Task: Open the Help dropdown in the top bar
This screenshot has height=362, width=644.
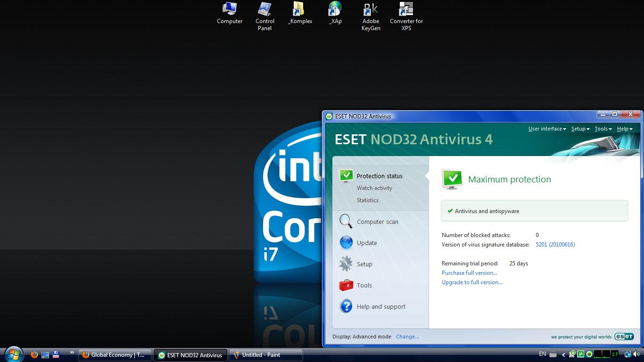Action: (x=625, y=129)
